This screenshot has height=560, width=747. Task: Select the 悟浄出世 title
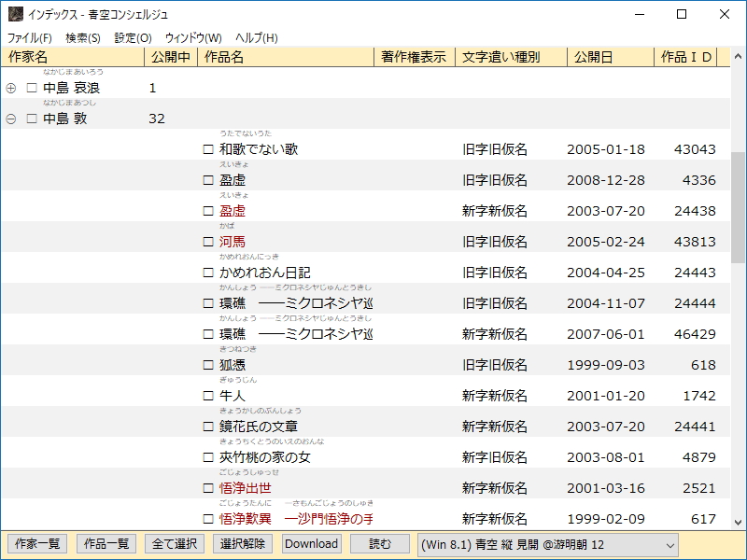coord(246,488)
